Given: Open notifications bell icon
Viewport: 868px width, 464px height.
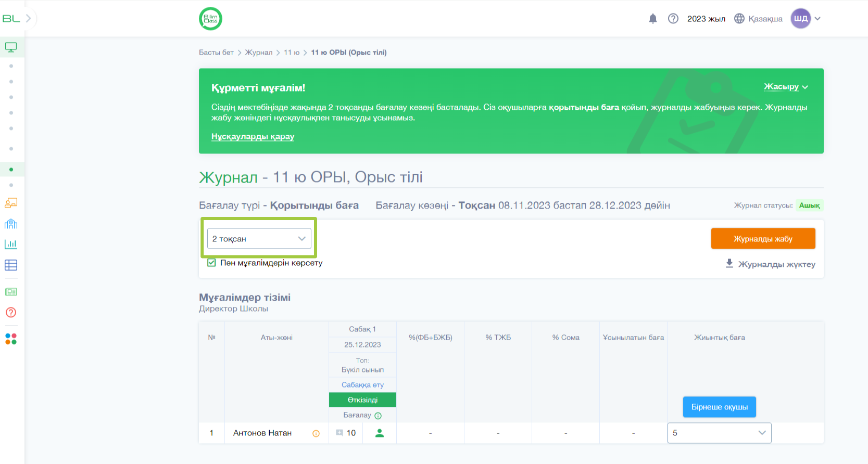Looking at the screenshot, I should pos(653,19).
